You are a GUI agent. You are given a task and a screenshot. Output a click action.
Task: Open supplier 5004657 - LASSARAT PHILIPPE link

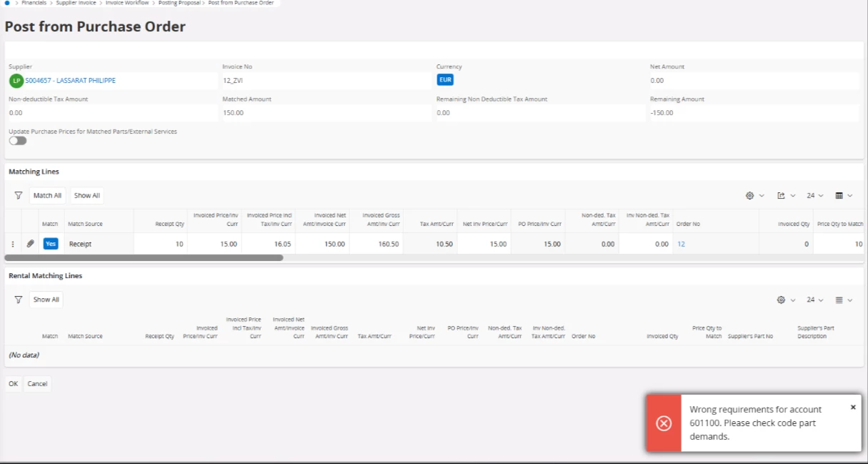[x=70, y=81]
